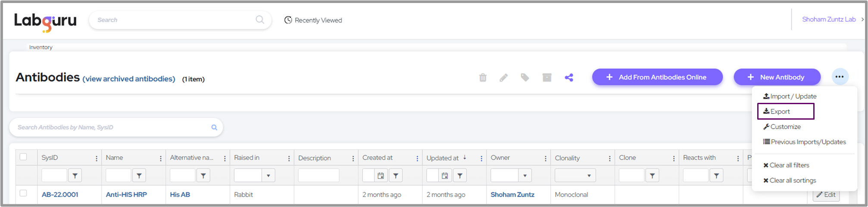
Task: Open the Clonality filter dropdown
Action: tap(589, 176)
